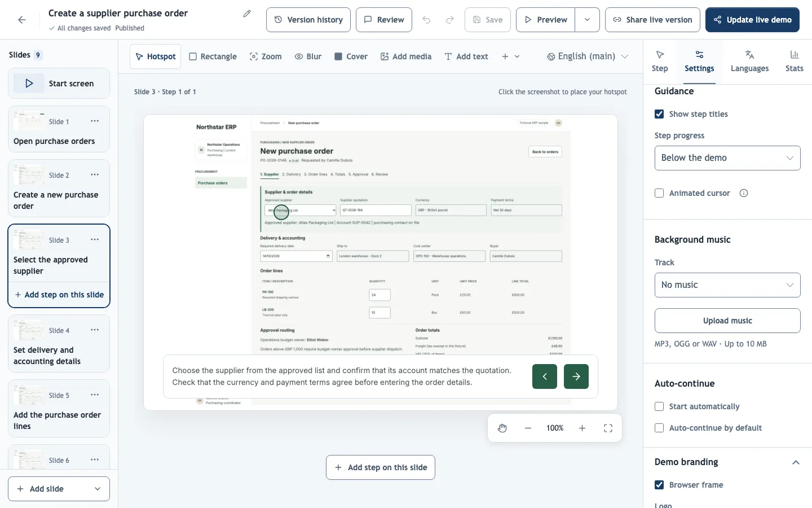The height and width of the screenshot is (508, 812).
Task: Activate the pan hand tool
Action: (x=502, y=428)
